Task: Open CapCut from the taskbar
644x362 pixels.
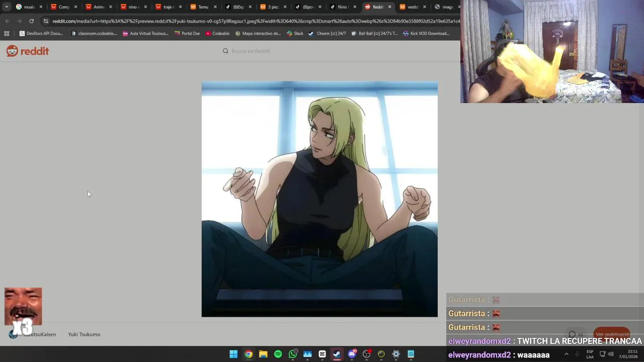Action: (x=322, y=354)
